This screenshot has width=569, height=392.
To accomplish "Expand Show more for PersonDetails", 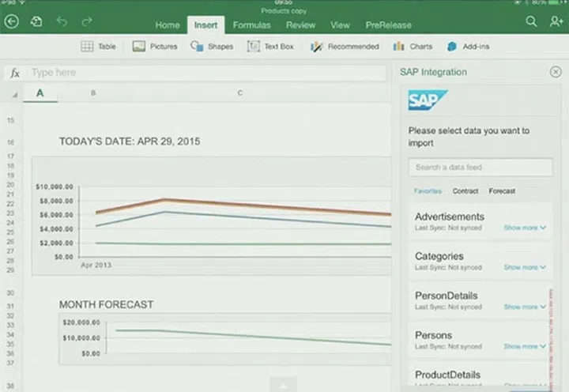I will point(525,307).
